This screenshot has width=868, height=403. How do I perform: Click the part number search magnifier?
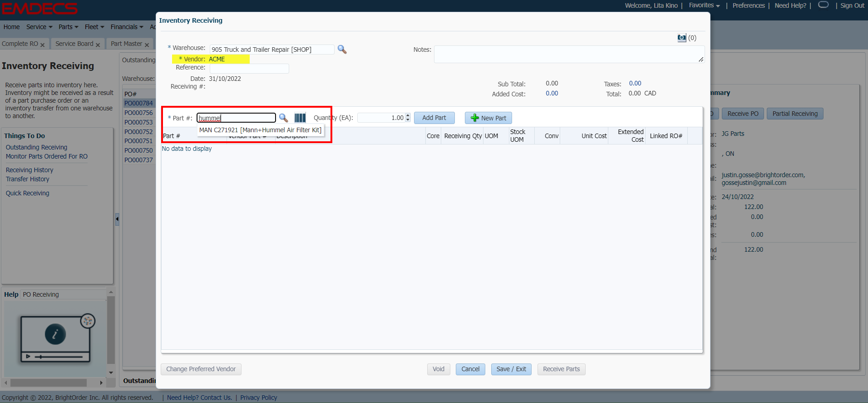pos(283,118)
